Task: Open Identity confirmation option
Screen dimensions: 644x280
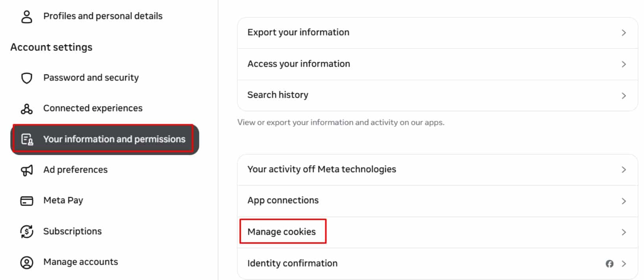Action: click(437, 263)
